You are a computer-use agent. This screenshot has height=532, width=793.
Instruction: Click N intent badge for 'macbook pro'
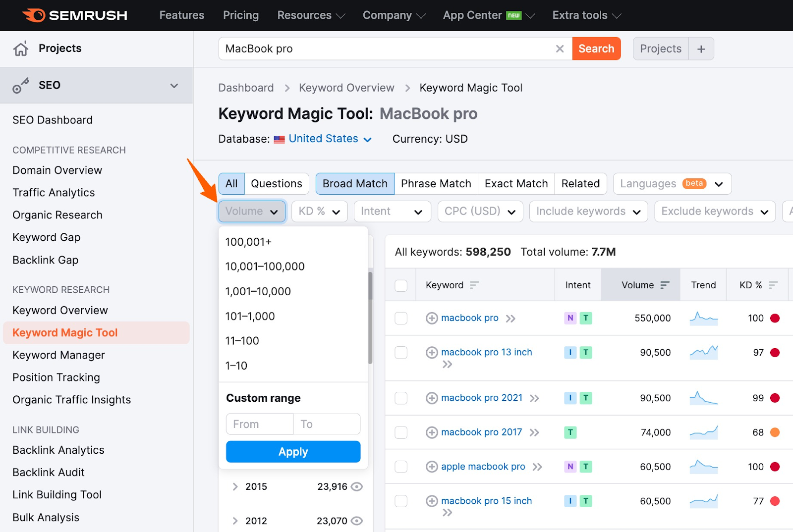click(x=570, y=318)
